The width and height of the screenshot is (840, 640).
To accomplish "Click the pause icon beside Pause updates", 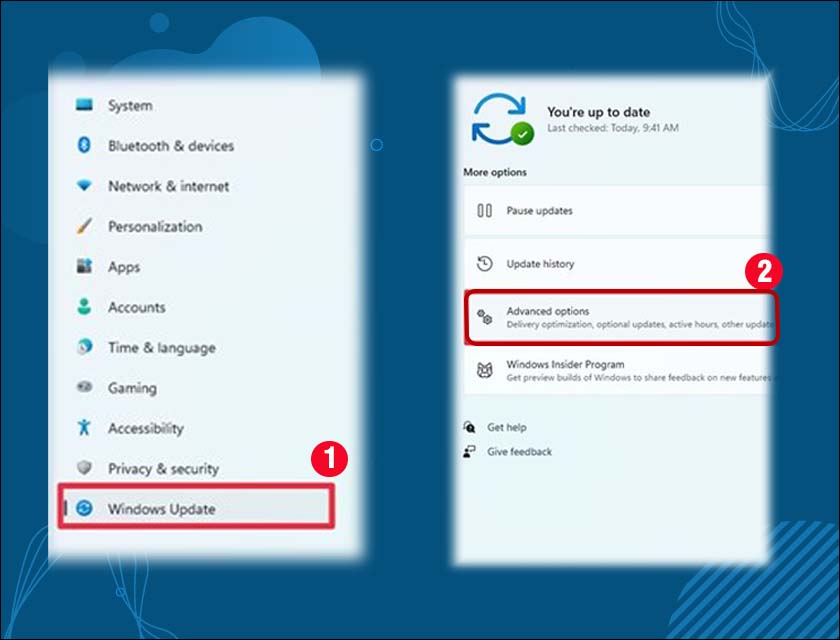I will click(x=485, y=211).
